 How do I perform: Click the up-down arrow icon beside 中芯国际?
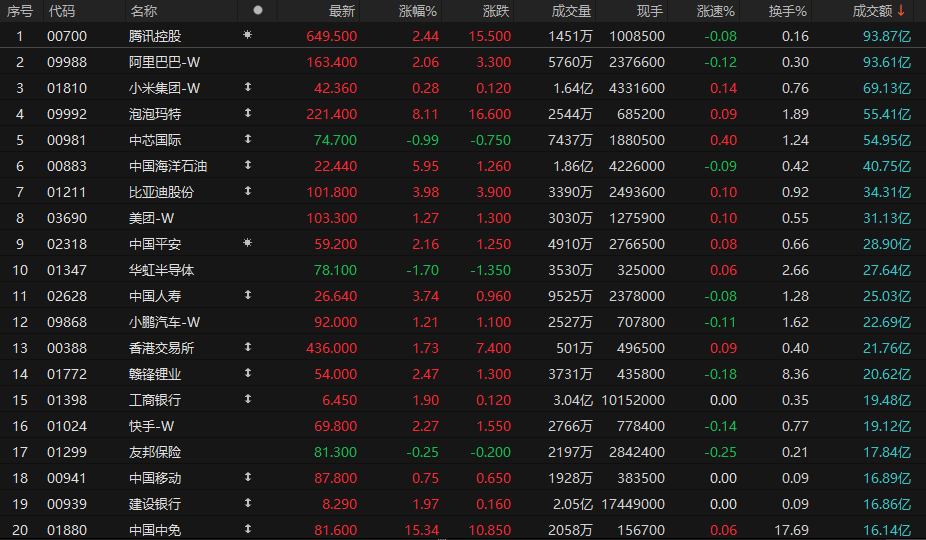click(248, 139)
